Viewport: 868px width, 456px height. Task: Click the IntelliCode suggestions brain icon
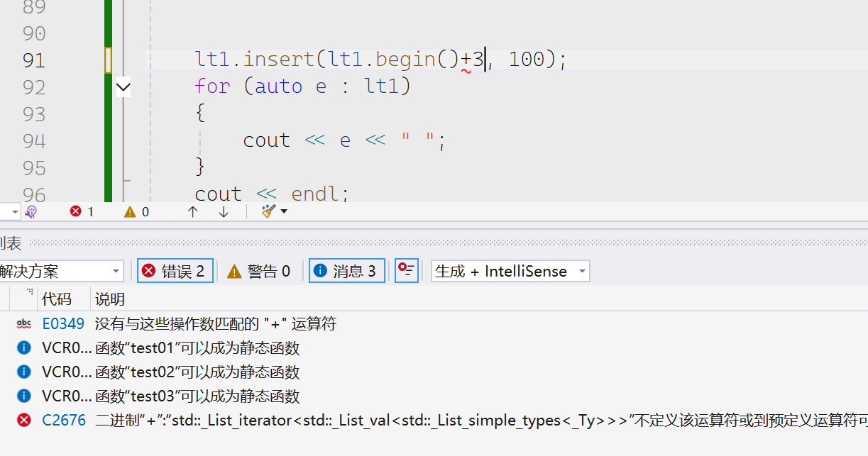coord(31,211)
